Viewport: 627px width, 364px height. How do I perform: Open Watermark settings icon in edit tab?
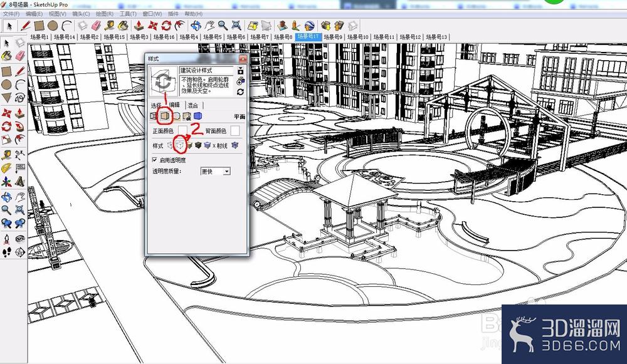[x=187, y=117]
